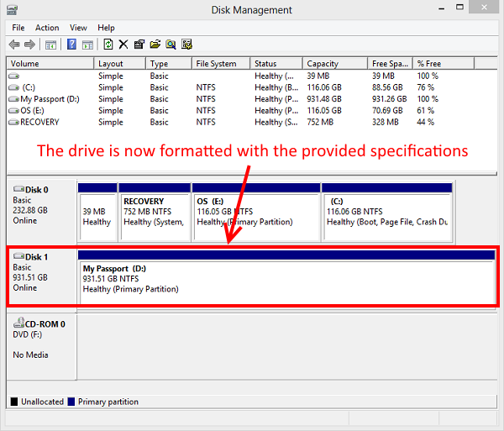Screen dimensions: 504x431
Task: Sort by the Free Space column header
Action: click(x=390, y=64)
